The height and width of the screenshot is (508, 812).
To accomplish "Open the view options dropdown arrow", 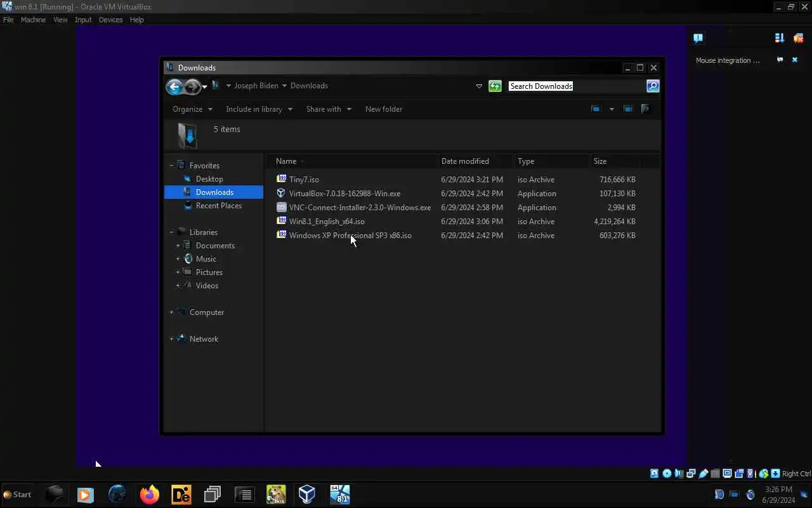I will (612, 109).
